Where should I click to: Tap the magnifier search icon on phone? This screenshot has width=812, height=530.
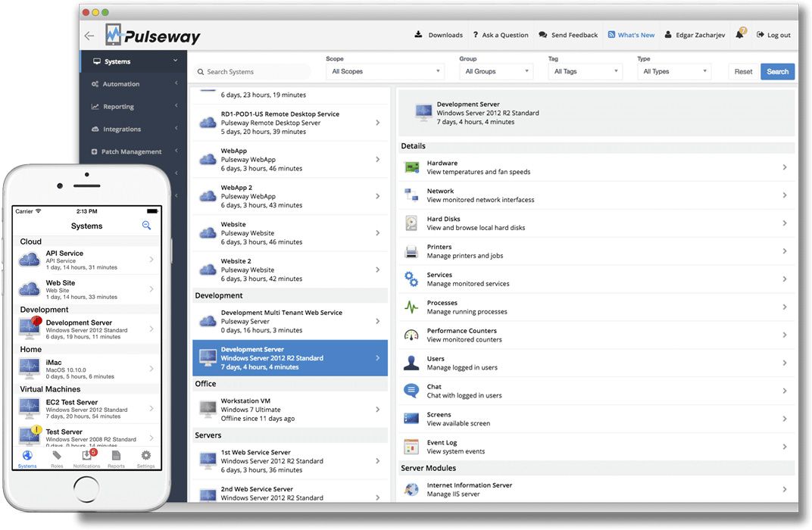point(146,226)
